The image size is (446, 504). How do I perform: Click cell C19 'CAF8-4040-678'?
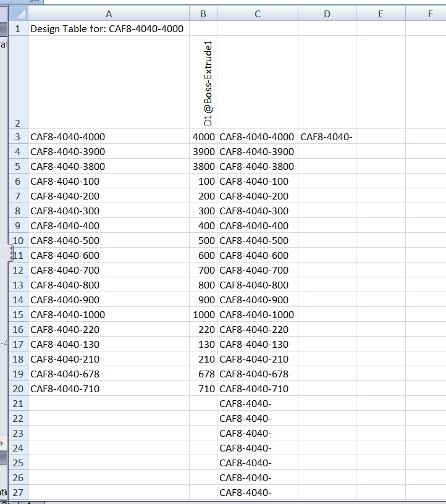coord(258,374)
